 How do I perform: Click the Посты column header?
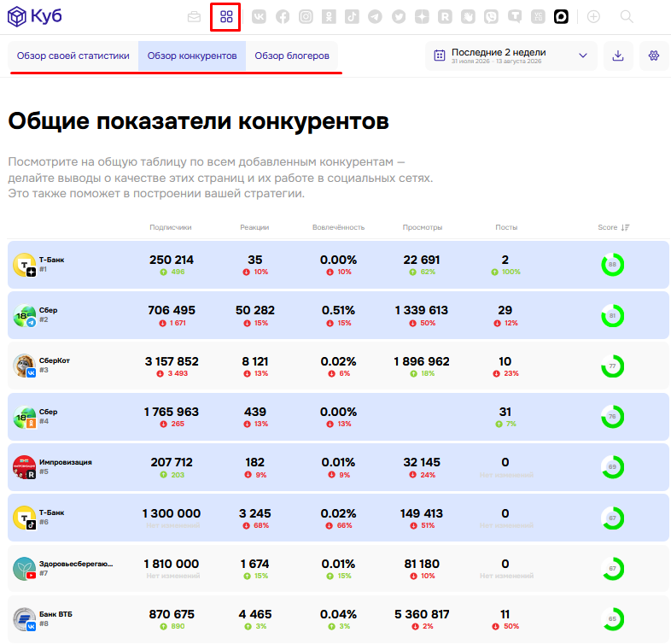pyautogui.click(x=506, y=227)
